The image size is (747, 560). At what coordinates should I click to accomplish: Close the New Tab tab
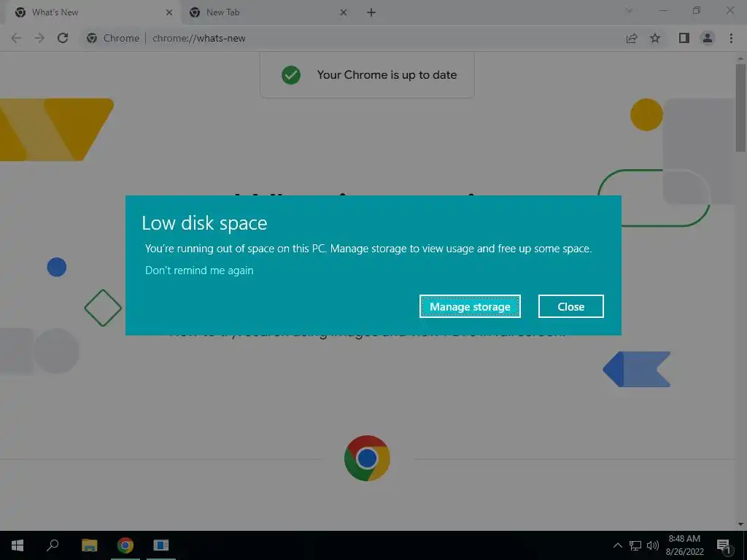[344, 12]
